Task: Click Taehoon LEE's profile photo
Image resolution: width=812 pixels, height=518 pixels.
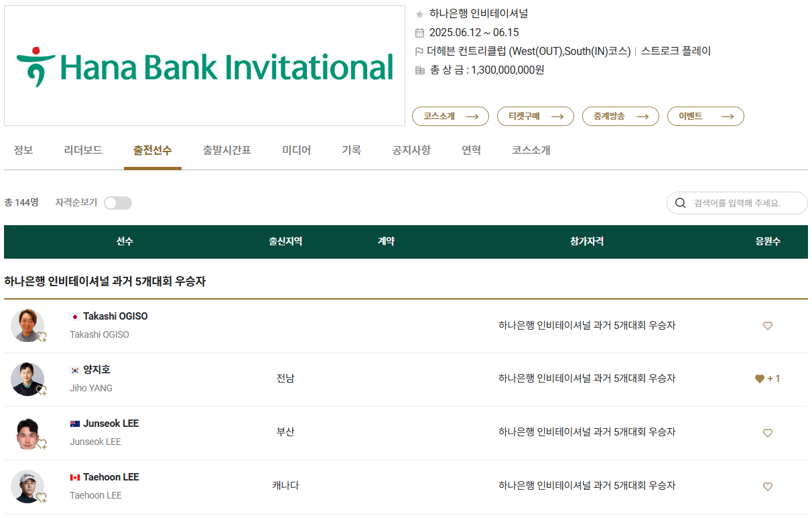Action: click(x=27, y=487)
